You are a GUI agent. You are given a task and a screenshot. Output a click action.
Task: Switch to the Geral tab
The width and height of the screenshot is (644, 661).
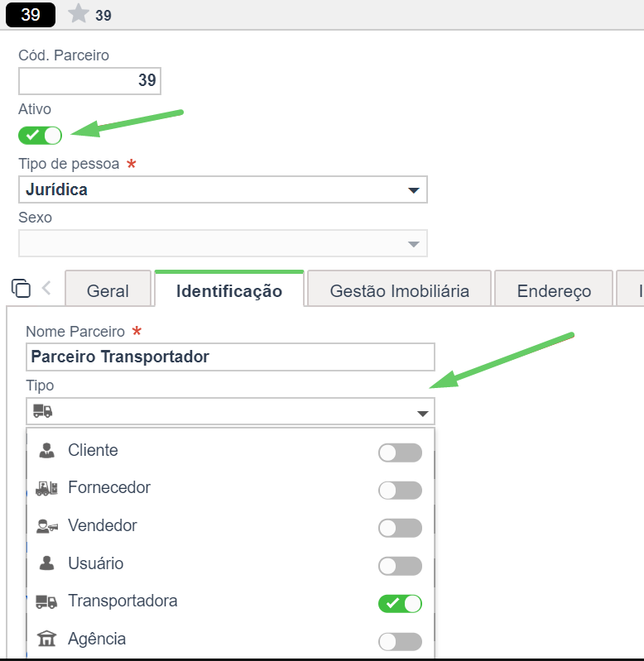108,290
